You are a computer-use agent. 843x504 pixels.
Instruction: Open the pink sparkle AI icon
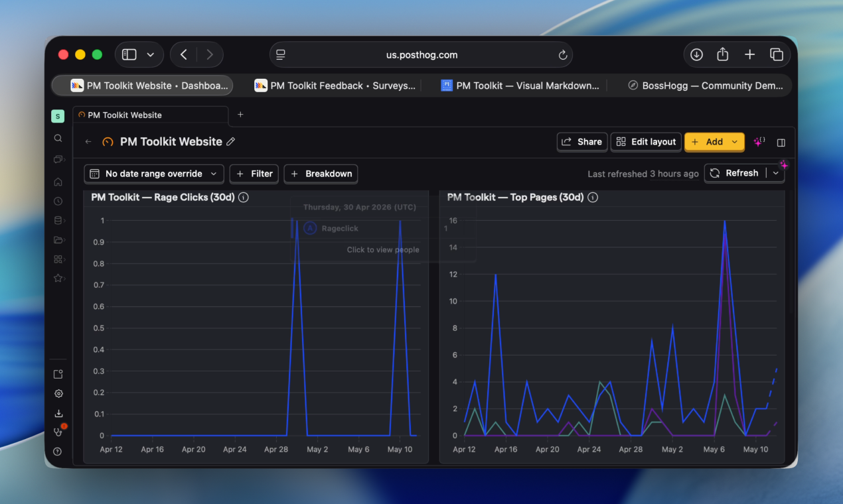click(759, 142)
